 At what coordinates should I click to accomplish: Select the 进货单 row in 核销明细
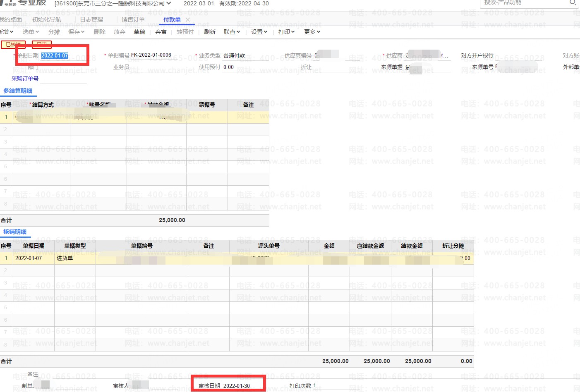pos(65,258)
